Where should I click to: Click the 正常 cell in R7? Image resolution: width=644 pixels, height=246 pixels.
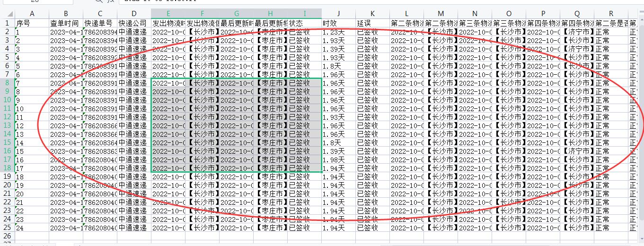pyautogui.click(x=611, y=74)
